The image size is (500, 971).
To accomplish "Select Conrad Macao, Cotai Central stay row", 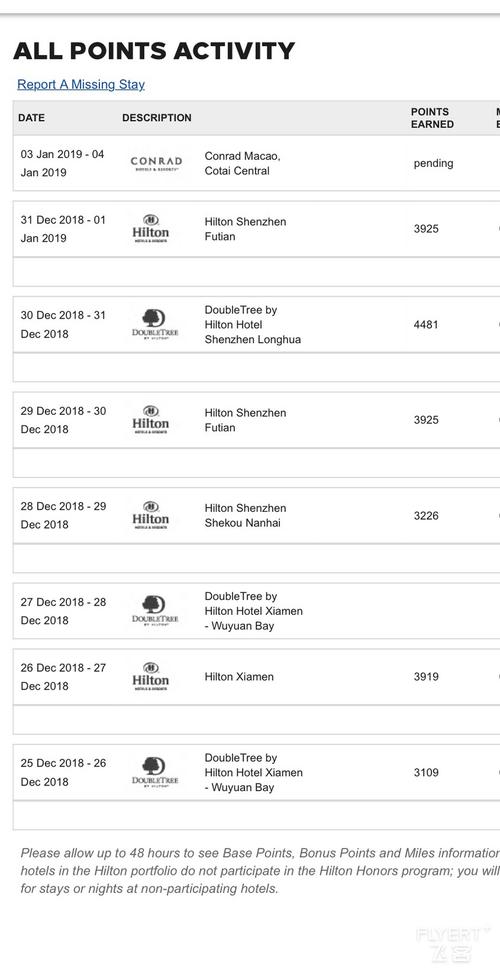I will pos(257,163).
